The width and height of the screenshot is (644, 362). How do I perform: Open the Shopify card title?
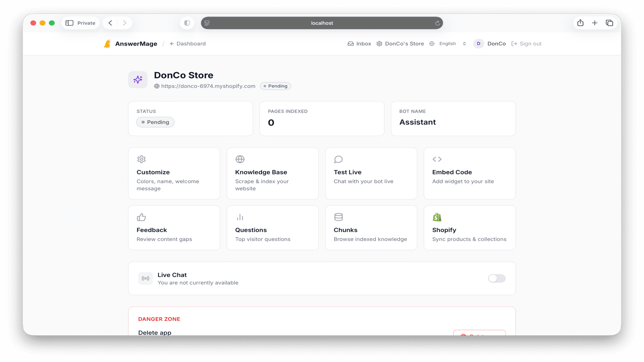coord(444,230)
